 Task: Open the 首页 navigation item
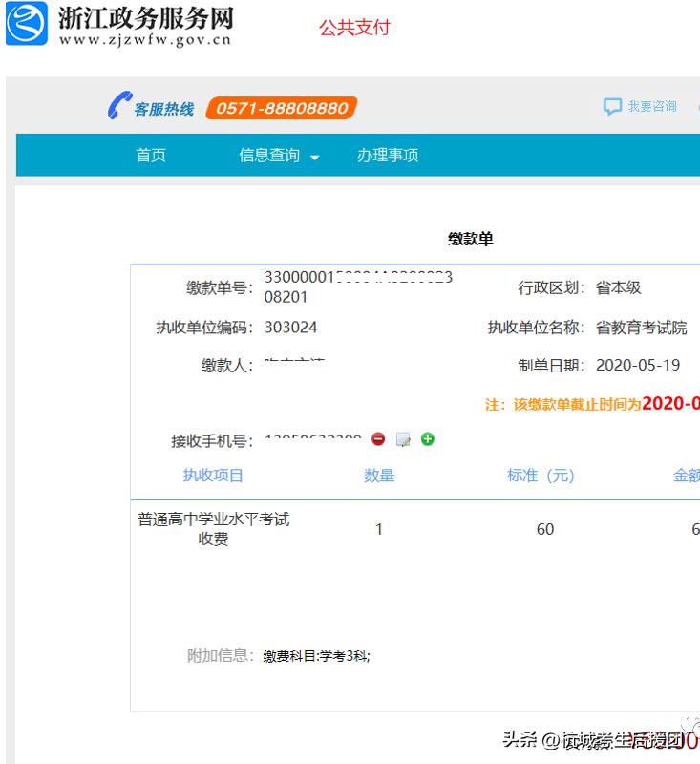pos(151,155)
